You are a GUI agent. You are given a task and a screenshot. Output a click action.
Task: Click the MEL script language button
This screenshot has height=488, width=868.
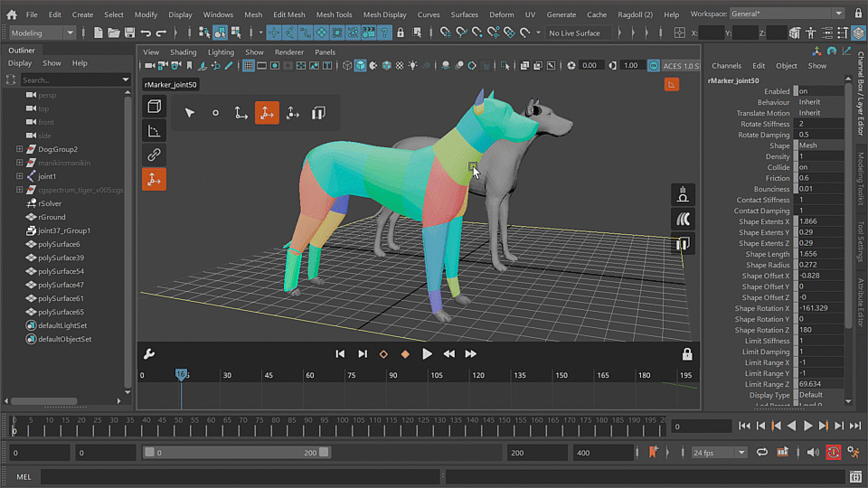[x=24, y=477]
